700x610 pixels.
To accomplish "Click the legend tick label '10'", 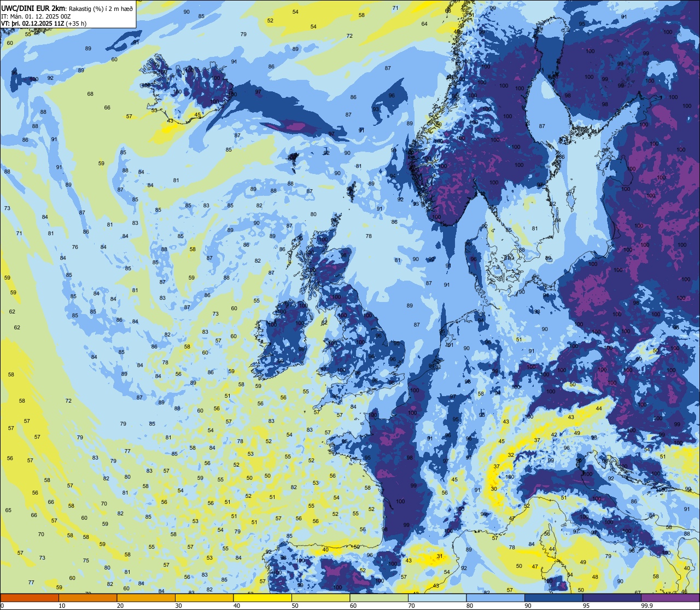I will (62, 606).
